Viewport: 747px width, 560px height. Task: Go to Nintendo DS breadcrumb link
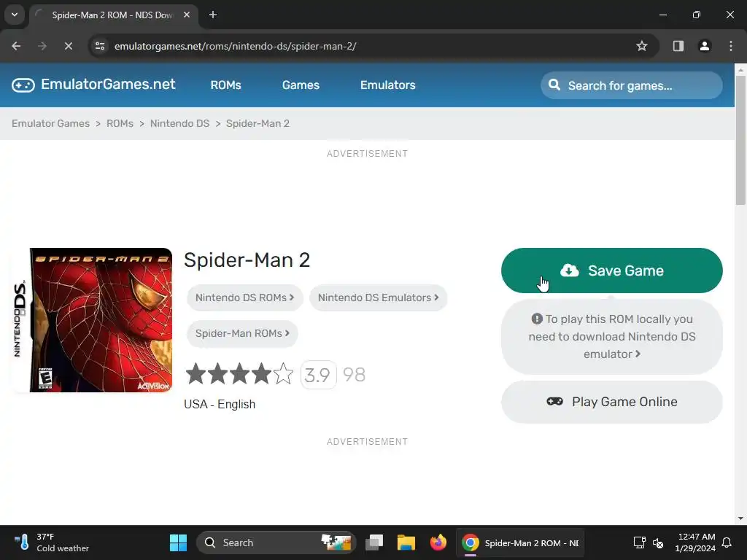tap(179, 123)
